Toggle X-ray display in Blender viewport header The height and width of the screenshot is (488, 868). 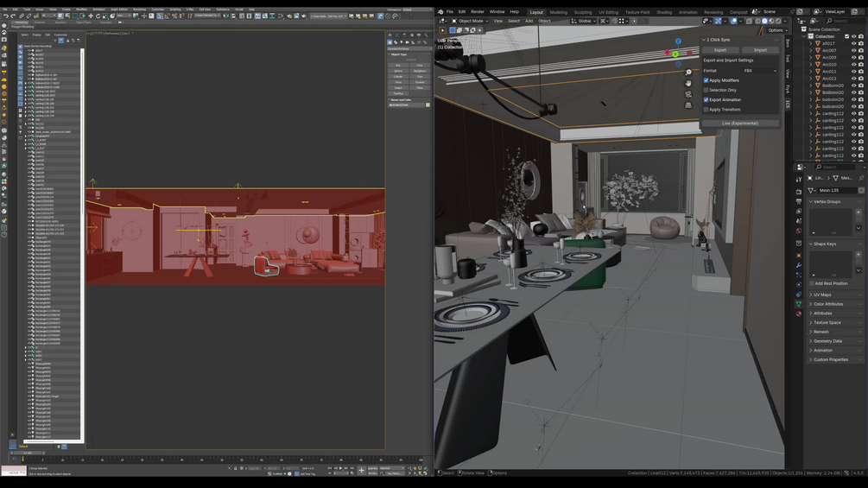tap(749, 21)
